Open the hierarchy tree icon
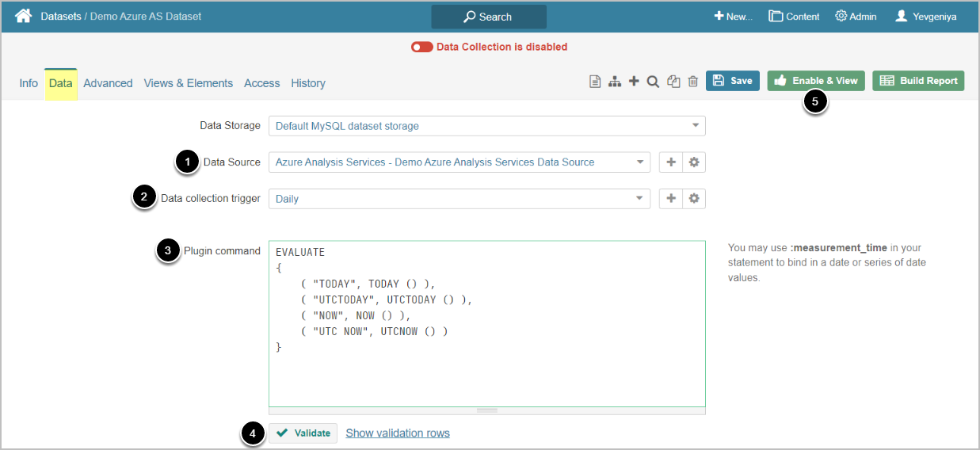 614,82
